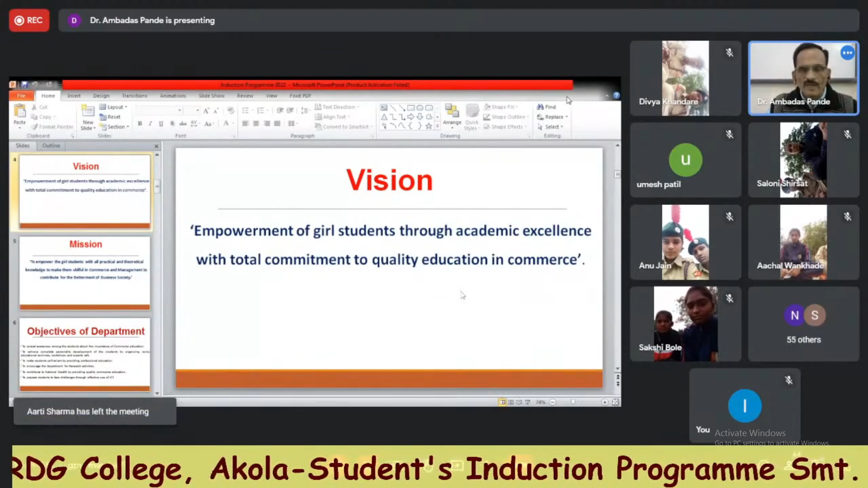Expand the Layout dropdown
The width and height of the screenshot is (868, 488).
click(126, 107)
